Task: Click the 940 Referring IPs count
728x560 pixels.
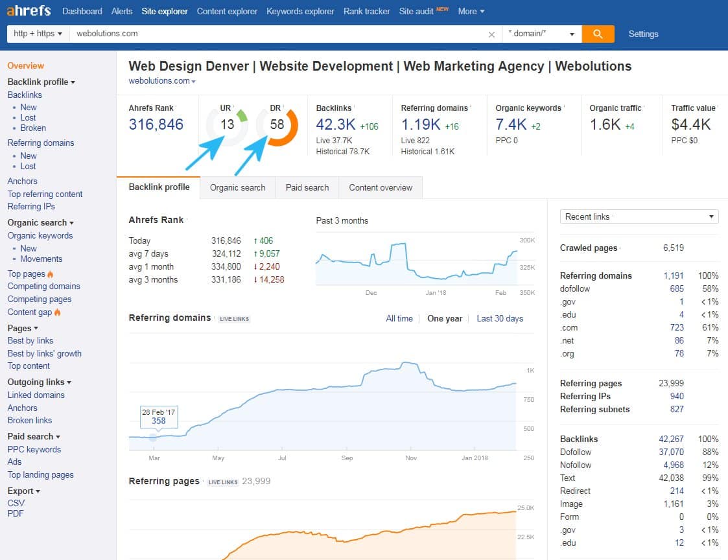Action: coord(677,396)
